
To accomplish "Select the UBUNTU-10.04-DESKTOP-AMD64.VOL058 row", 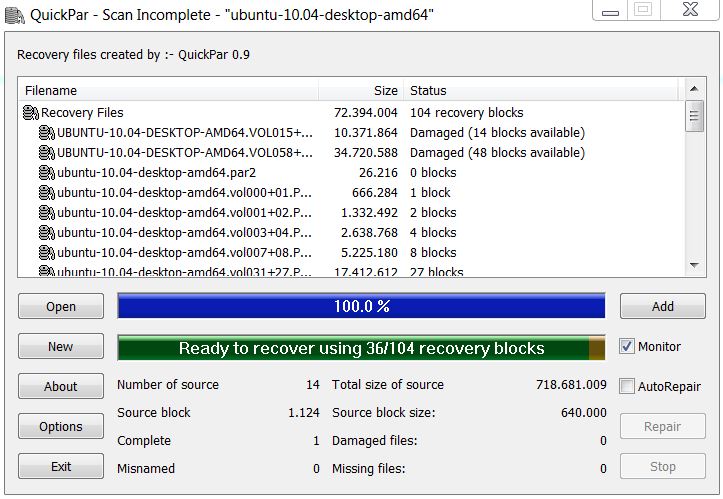I will (350, 152).
